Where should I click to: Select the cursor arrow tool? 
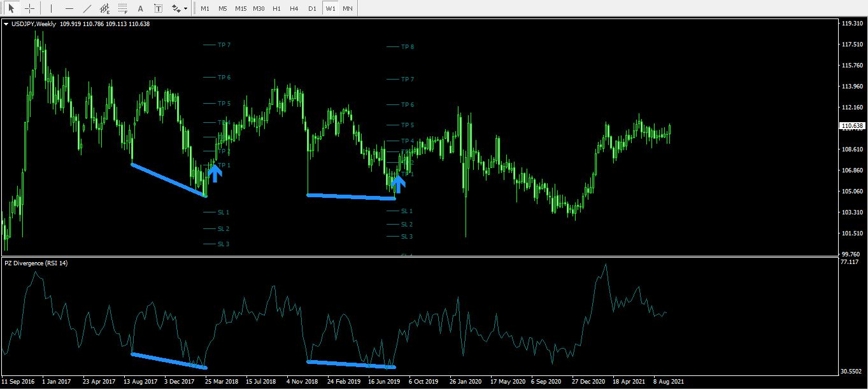coord(11,9)
